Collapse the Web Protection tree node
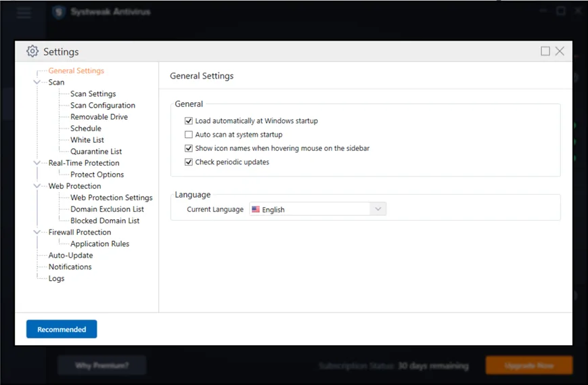Image resolution: width=588 pixels, height=385 pixels. [37, 186]
